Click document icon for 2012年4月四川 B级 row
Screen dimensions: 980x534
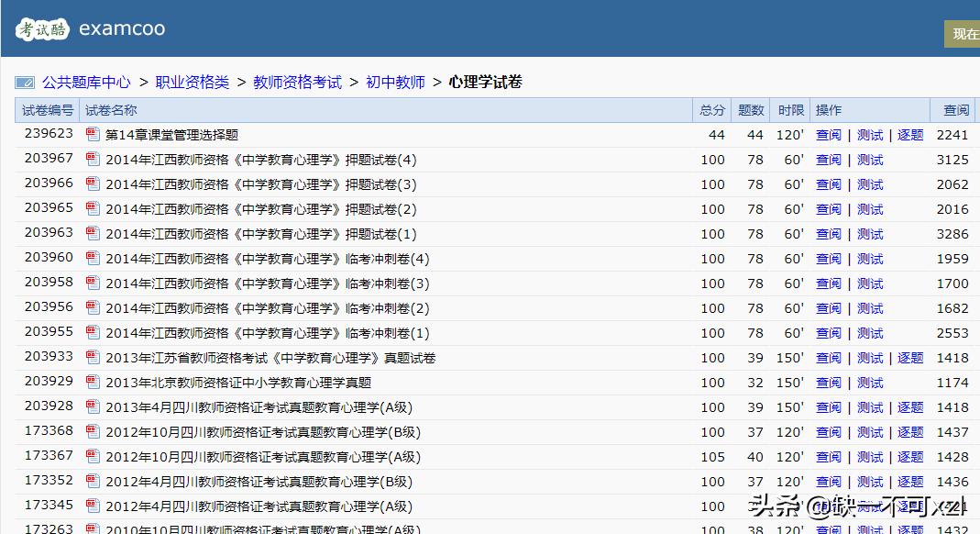point(94,482)
